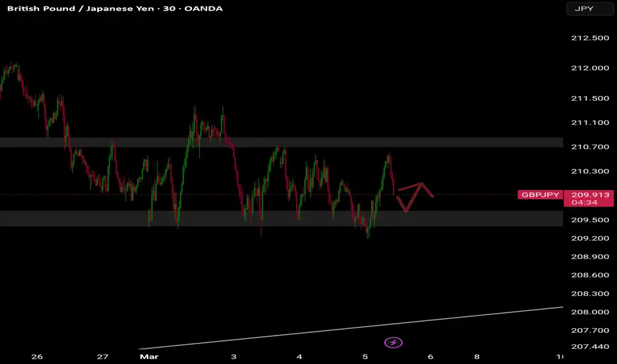Click the 211.100 price axis label

tap(590, 123)
